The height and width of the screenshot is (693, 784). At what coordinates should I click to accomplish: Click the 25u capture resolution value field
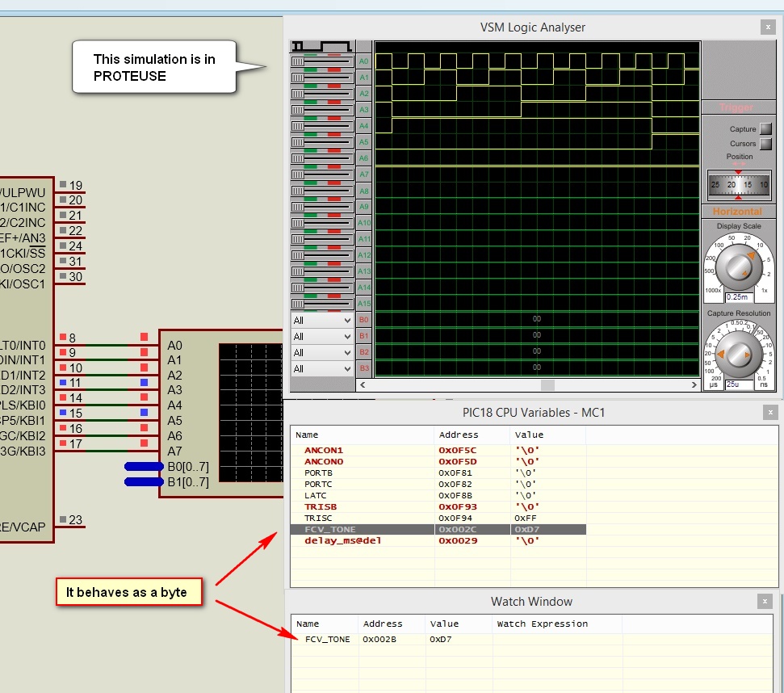[739, 384]
